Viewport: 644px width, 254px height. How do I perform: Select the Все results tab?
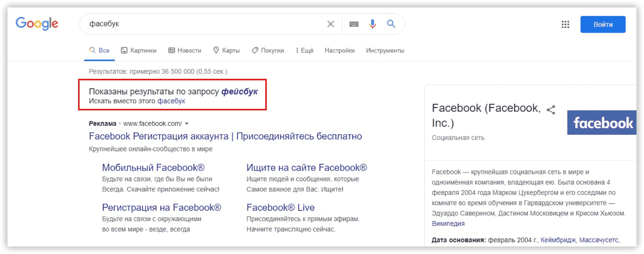click(100, 50)
